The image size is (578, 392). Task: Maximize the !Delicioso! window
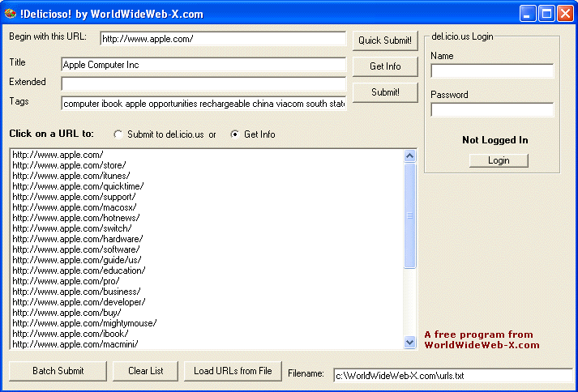pyautogui.click(x=546, y=14)
